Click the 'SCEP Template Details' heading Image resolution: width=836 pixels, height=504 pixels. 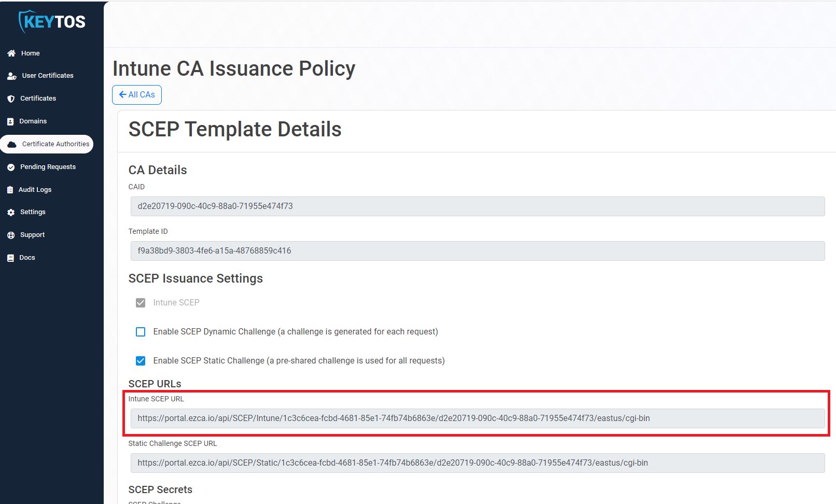235,130
